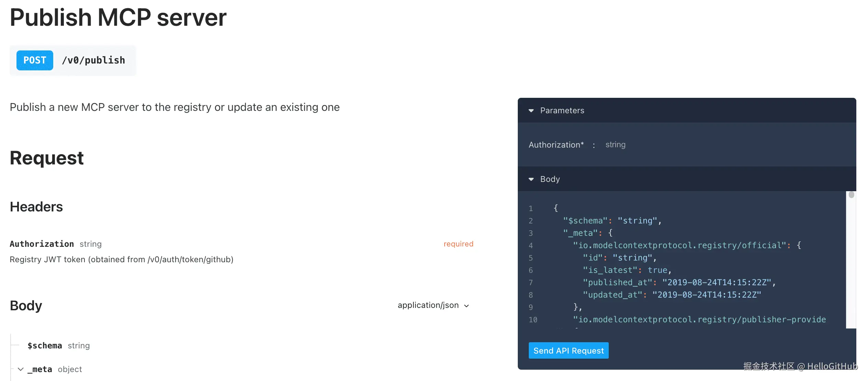Click the Authorization header name

pos(42,244)
